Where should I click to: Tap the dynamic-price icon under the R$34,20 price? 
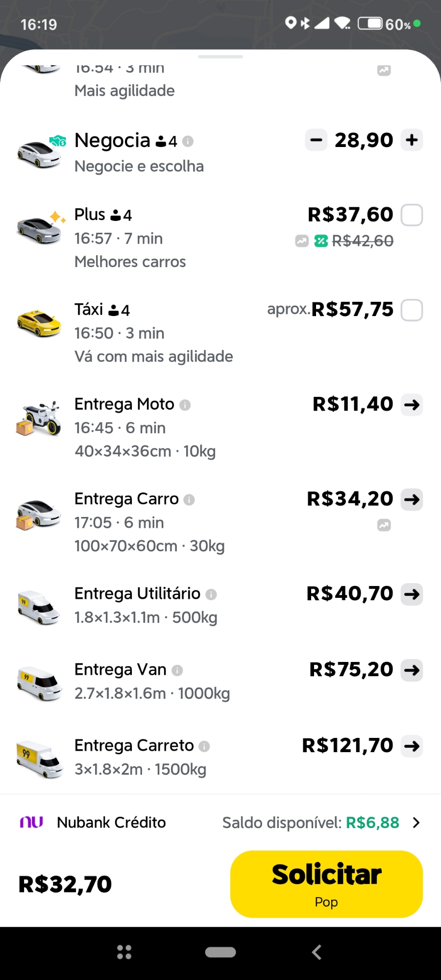pos(384,525)
